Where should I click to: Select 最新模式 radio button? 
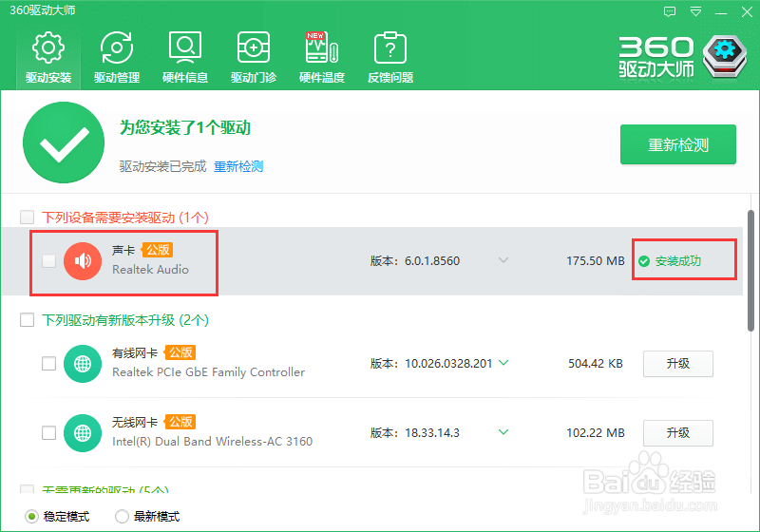point(122,517)
